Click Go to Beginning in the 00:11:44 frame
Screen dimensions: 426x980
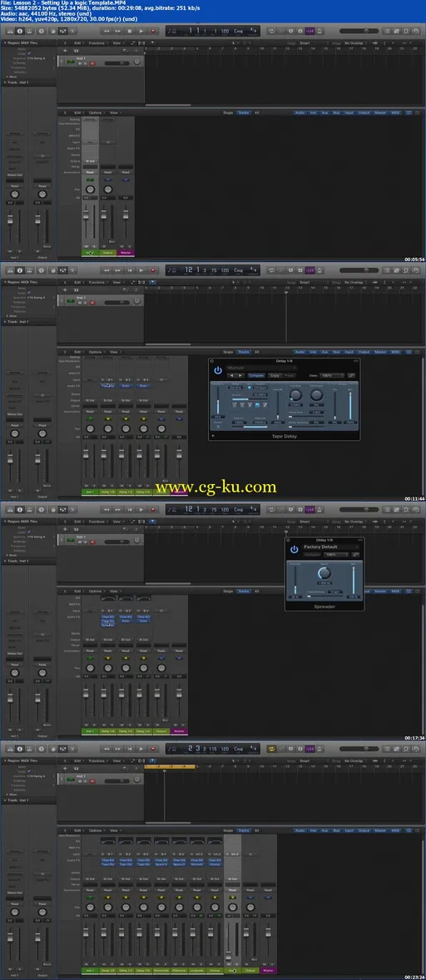click(130, 270)
